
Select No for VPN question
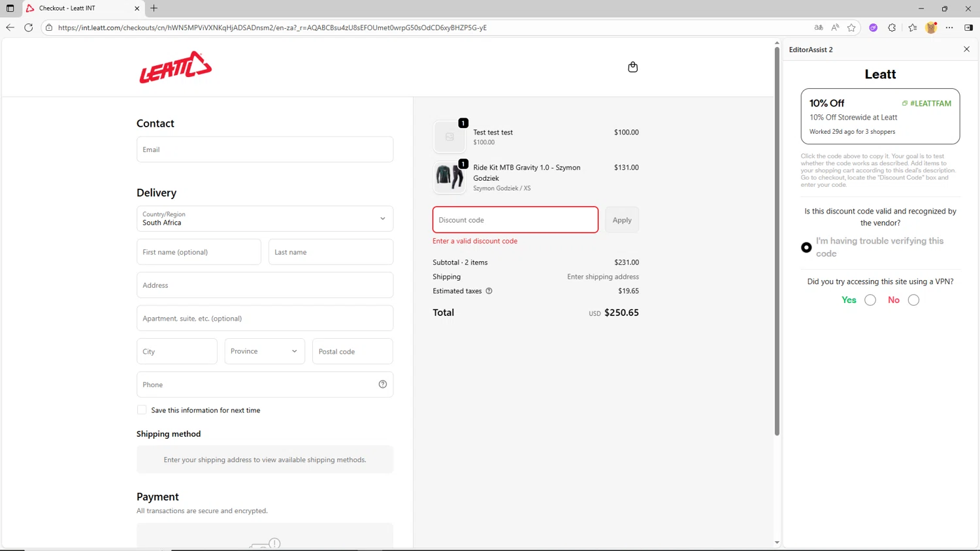point(913,300)
